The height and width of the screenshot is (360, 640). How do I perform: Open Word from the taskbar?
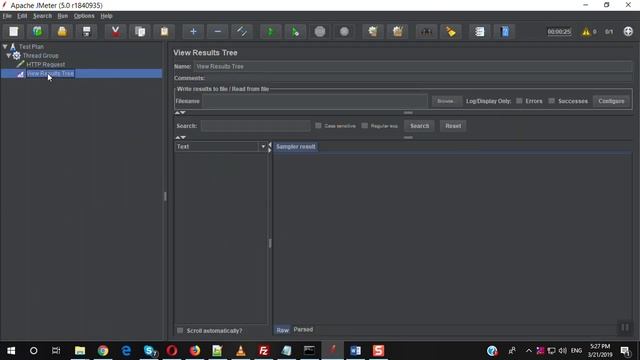[356, 351]
